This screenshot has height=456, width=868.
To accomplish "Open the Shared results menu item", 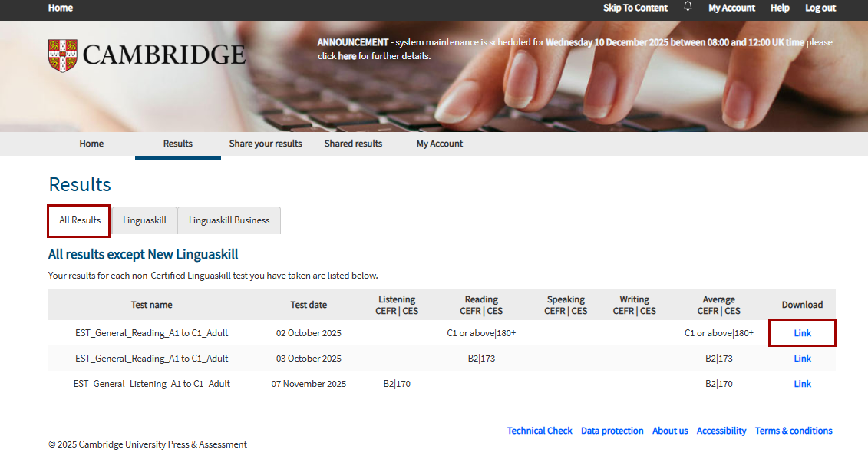I will 353,144.
